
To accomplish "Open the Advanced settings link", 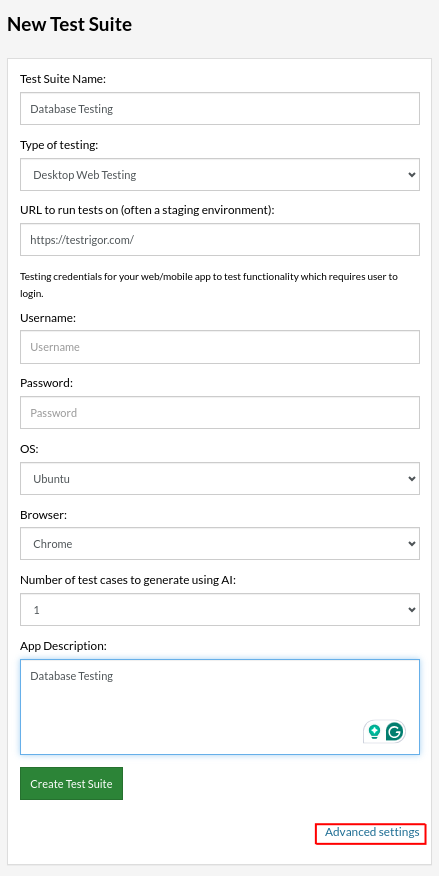I will [x=372, y=832].
